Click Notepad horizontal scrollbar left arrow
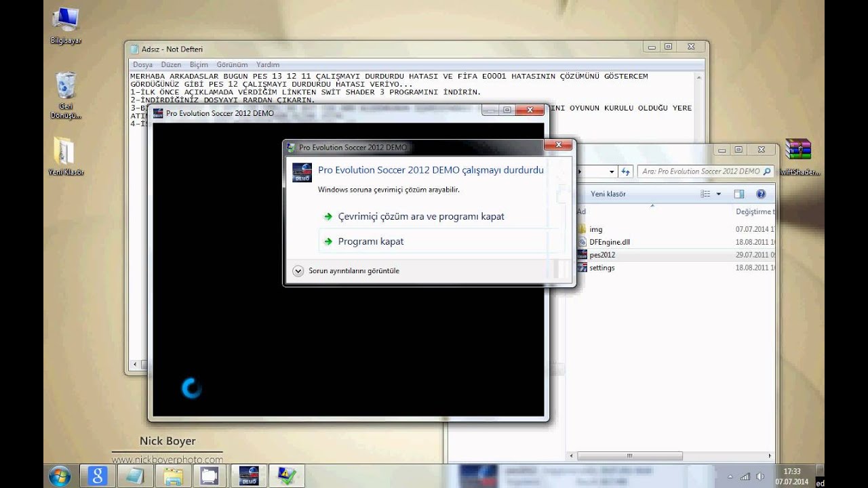This screenshot has height=488, width=868. pyautogui.click(x=135, y=365)
